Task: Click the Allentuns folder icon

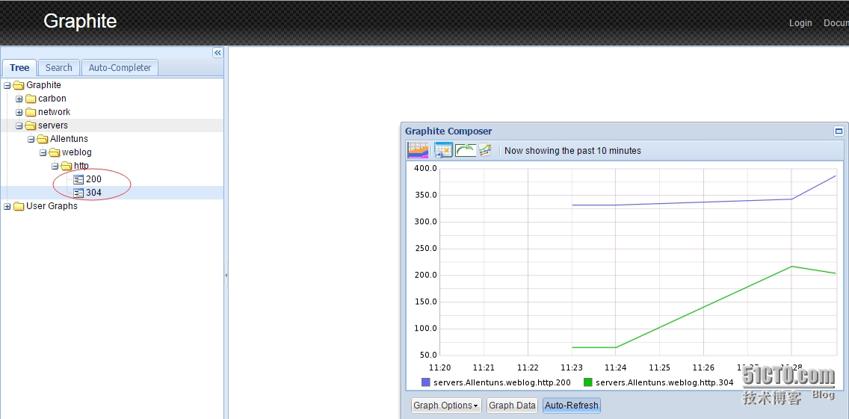Action: [x=43, y=139]
